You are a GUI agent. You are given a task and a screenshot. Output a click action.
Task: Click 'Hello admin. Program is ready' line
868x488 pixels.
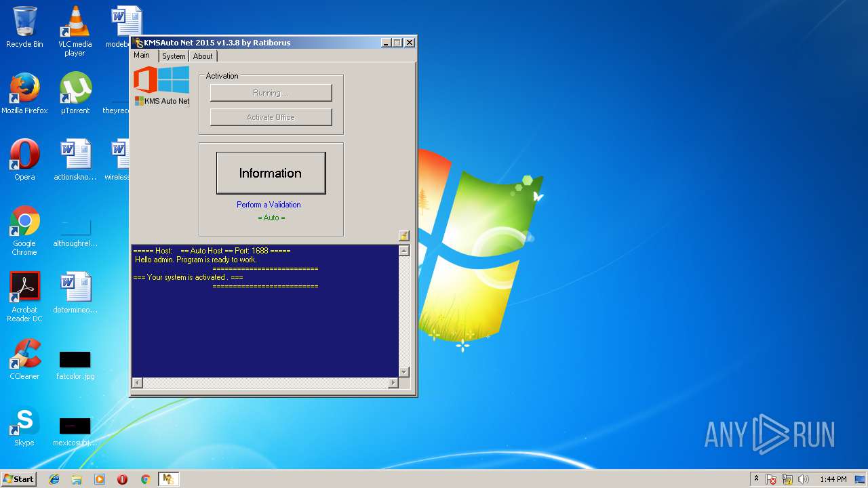(x=196, y=260)
